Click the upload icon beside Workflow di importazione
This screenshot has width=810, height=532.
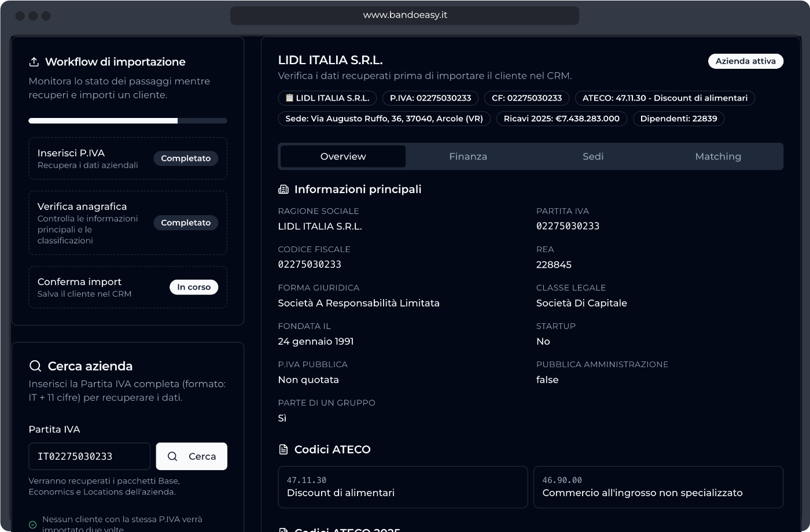pyautogui.click(x=34, y=62)
